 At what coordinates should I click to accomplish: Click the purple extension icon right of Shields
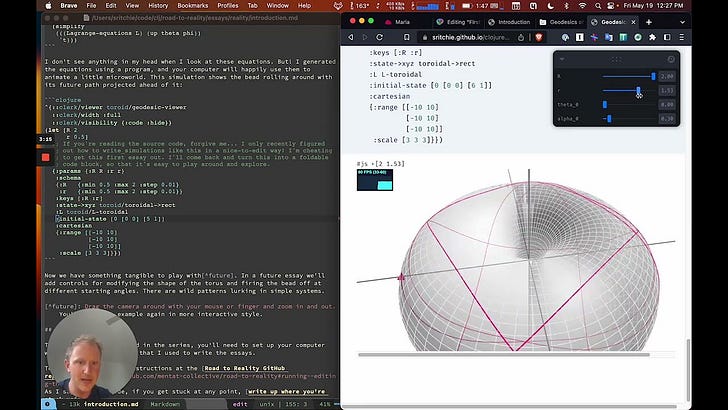565,37
